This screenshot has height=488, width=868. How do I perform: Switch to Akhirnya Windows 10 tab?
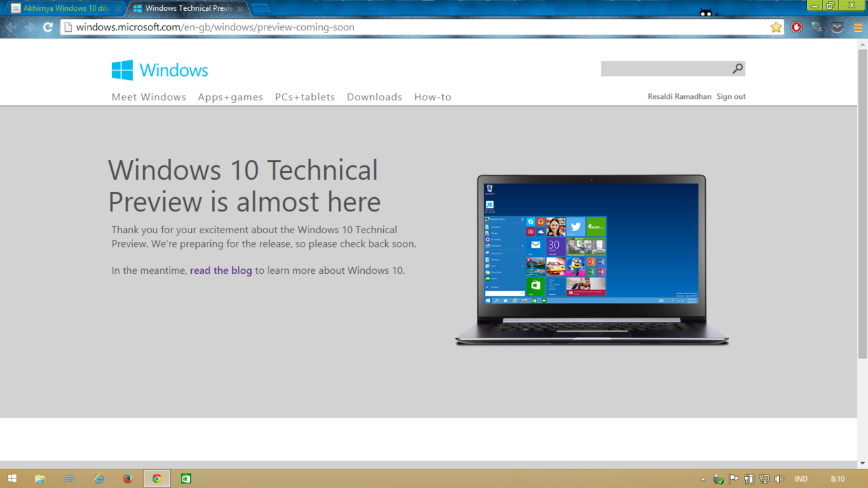(65, 9)
